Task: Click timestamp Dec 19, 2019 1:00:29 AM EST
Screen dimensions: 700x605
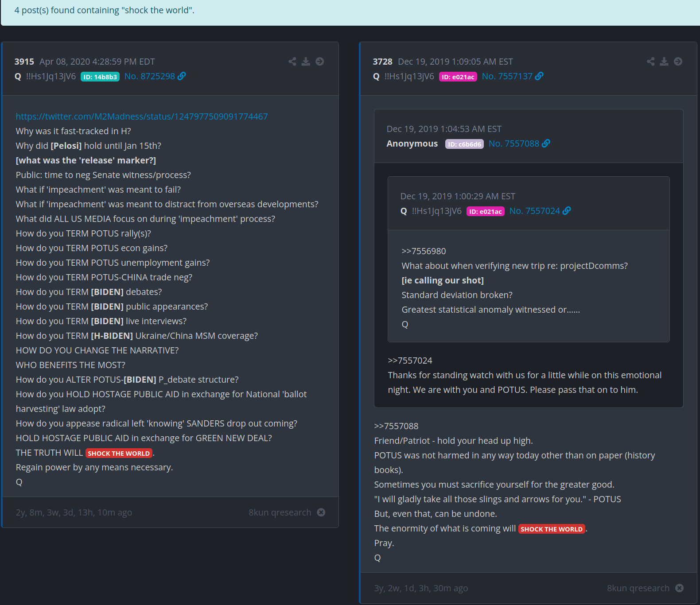Action: [x=458, y=196]
